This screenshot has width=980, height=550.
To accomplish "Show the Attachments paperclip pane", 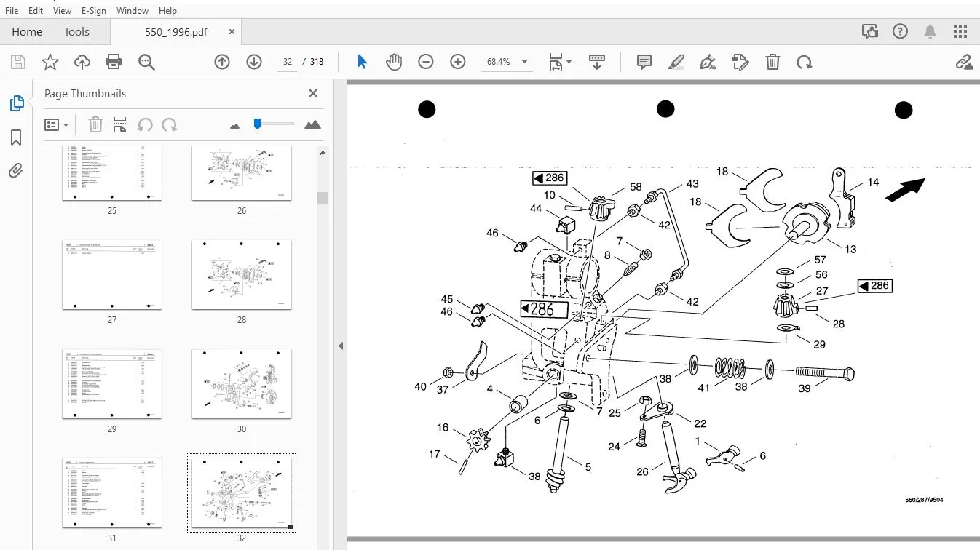I will click(16, 171).
